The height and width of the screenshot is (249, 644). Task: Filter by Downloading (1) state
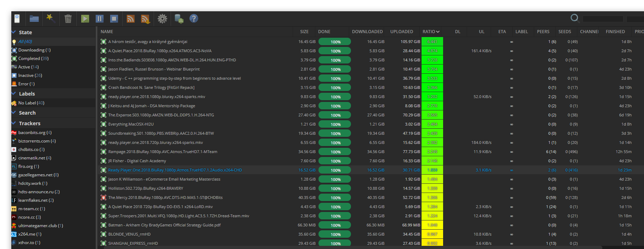[x=53, y=50]
